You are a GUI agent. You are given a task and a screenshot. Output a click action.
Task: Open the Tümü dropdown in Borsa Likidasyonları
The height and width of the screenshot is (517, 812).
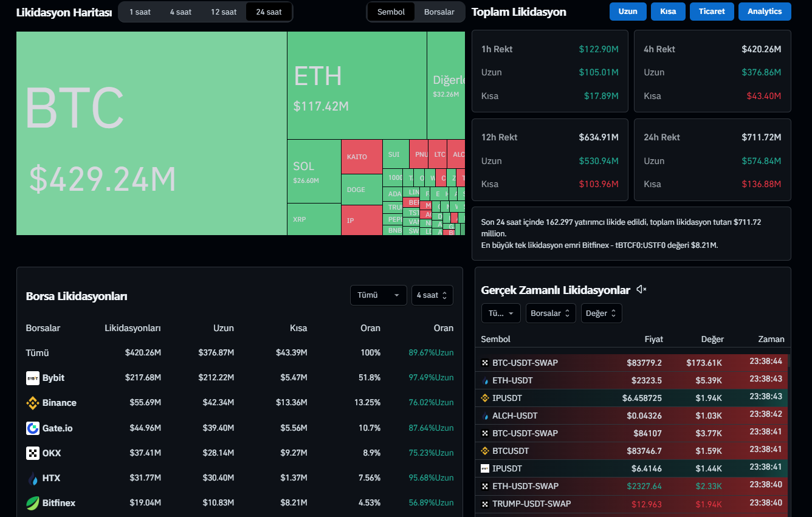click(378, 295)
